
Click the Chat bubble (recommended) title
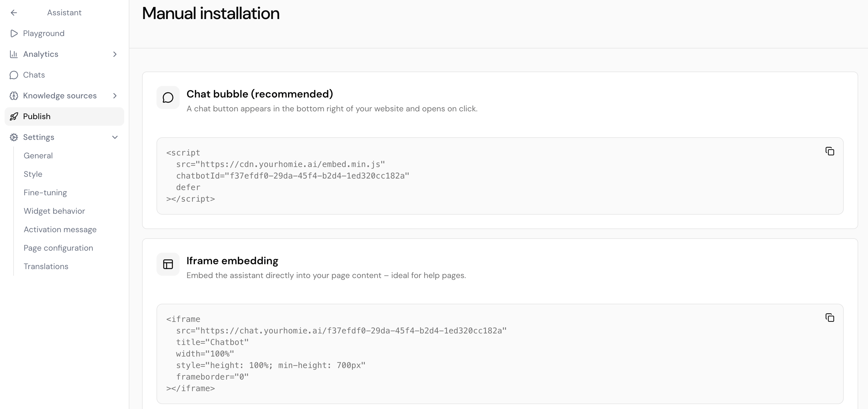coord(260,94)
